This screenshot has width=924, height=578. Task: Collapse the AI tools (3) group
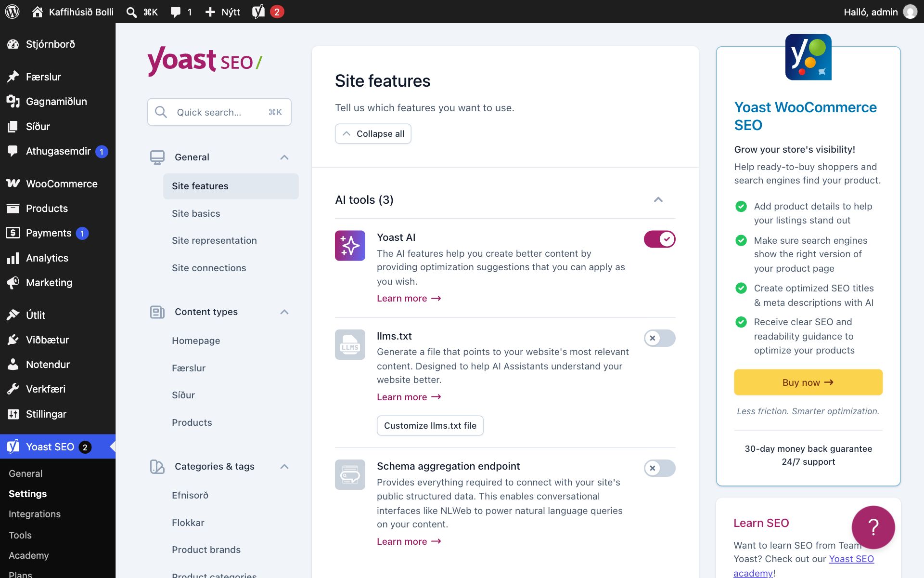pyautogui.click(x=658, y=200)
